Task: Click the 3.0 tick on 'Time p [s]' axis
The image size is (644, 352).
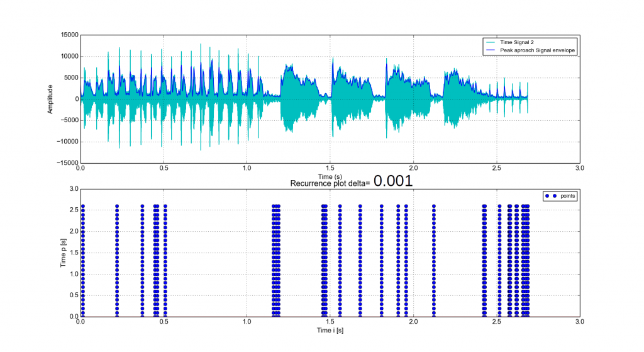Action: (x=72, y=189)
